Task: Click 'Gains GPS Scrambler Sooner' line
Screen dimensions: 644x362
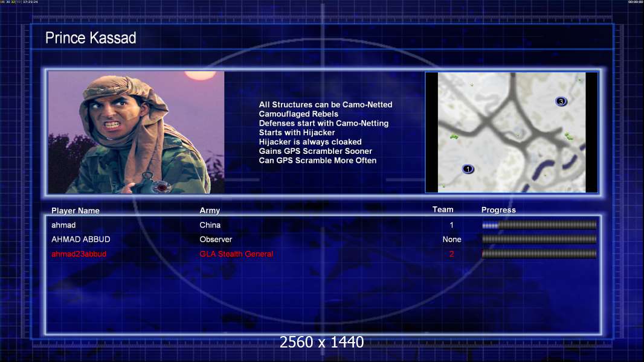Action: coord(315,151)
